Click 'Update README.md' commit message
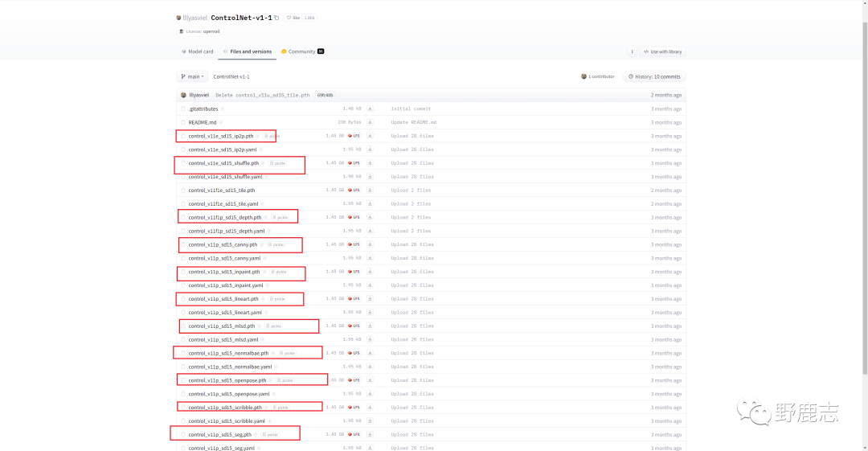 point(414,122)
